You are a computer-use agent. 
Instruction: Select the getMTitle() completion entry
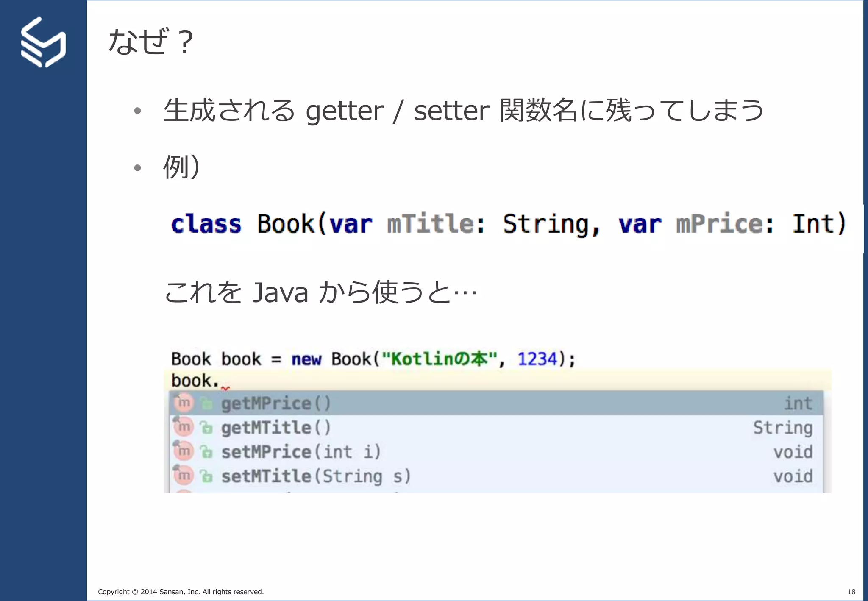(x=496, y=427)
